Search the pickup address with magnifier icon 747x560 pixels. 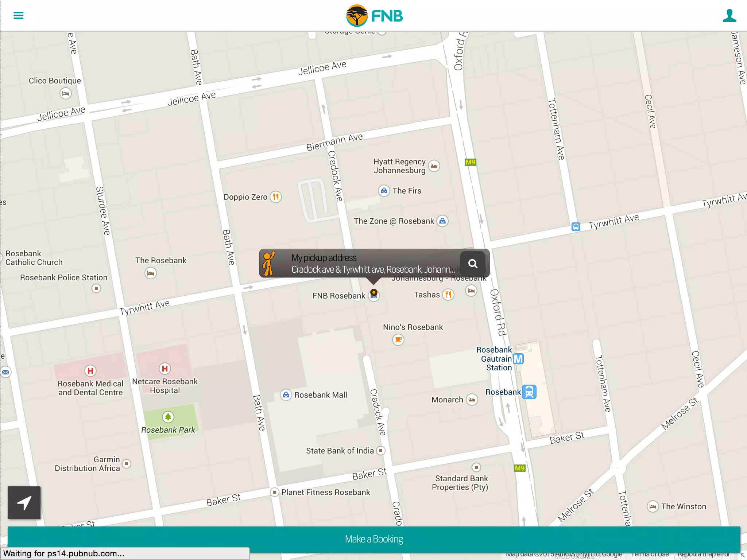click(473, 264)
